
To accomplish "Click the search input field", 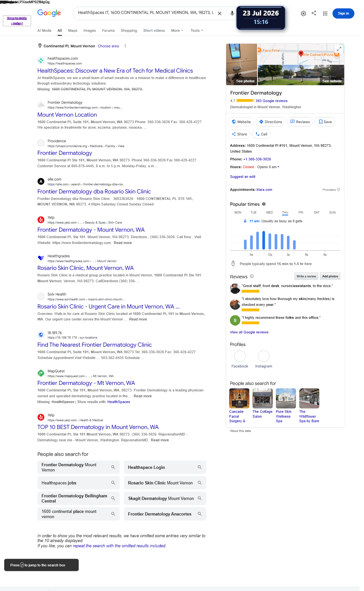I will [145, 13].
